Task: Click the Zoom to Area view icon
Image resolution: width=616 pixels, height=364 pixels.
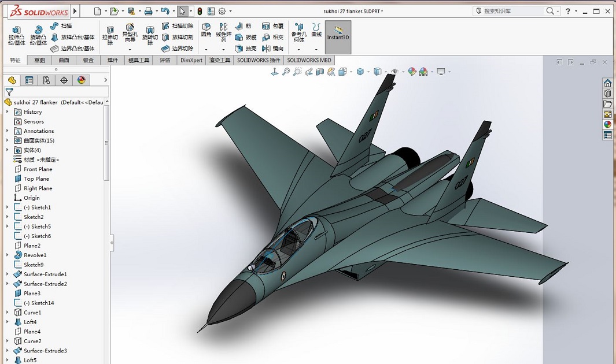Action: [x=297, y=72]
